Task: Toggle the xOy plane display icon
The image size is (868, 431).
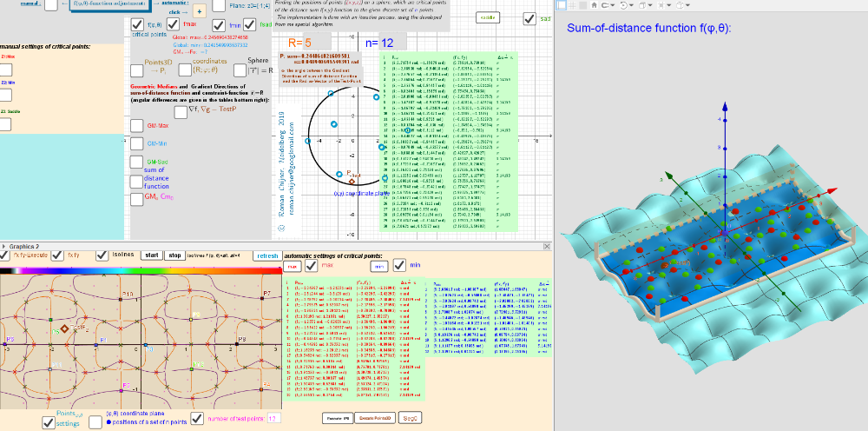Action: (583, 5)
